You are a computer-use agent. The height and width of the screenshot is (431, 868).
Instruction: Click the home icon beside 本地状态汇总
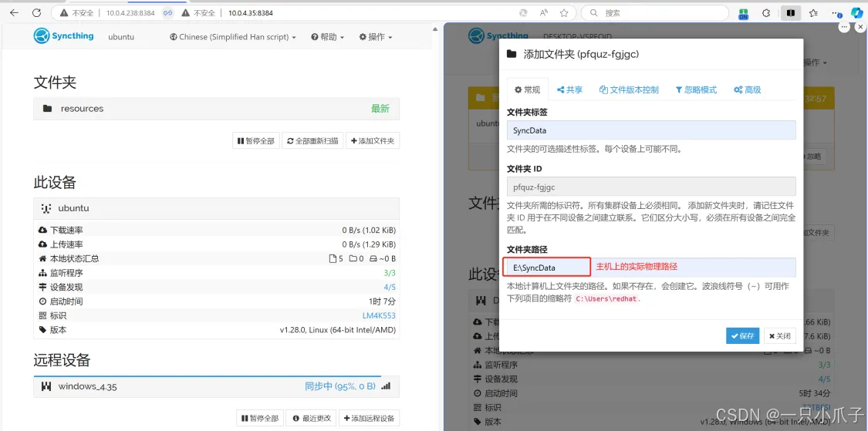pyautogui.click(x=42, y=258)
